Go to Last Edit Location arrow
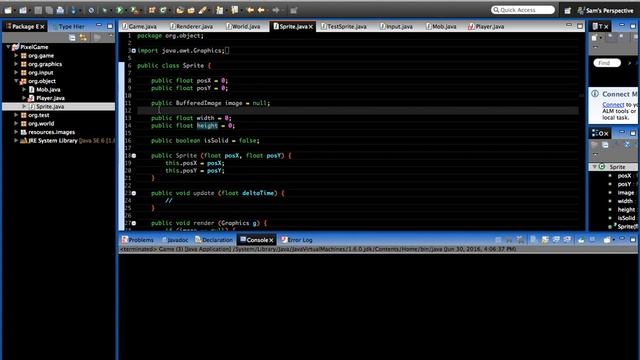This screenshot has height=360, width=640. 250,10
